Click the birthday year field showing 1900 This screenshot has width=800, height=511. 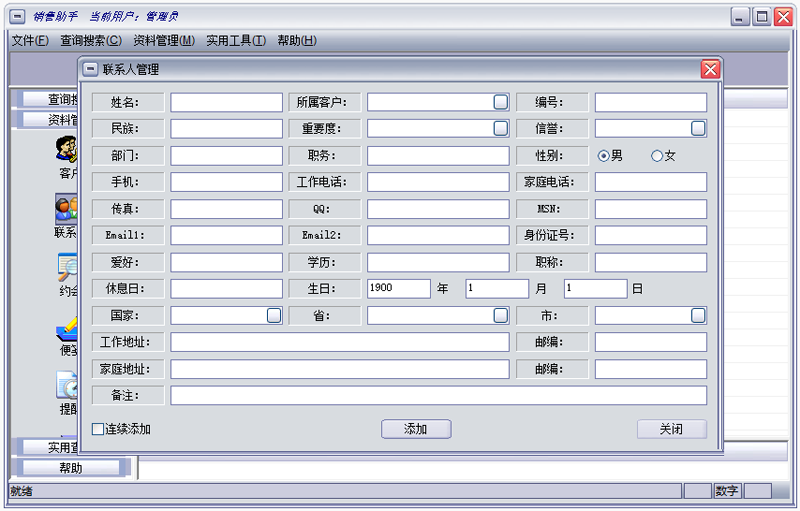pos(399,289)
